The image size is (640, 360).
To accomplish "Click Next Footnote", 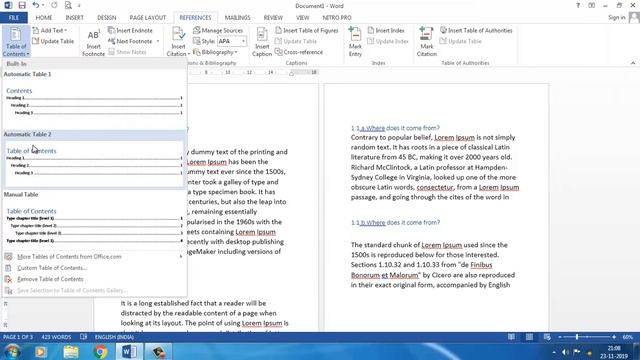I will coord(130,41).
